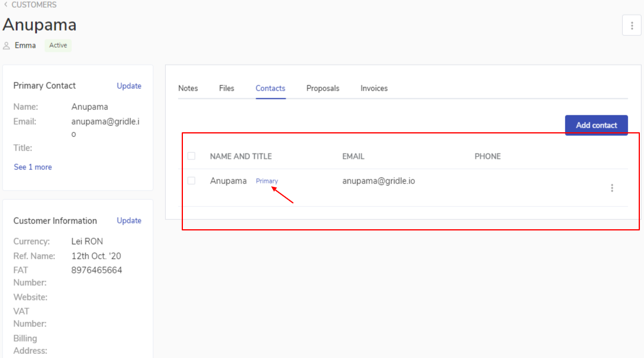Sort by the NAME AND TITLE column header
The image size is (644, 358).
coord(241,156)
